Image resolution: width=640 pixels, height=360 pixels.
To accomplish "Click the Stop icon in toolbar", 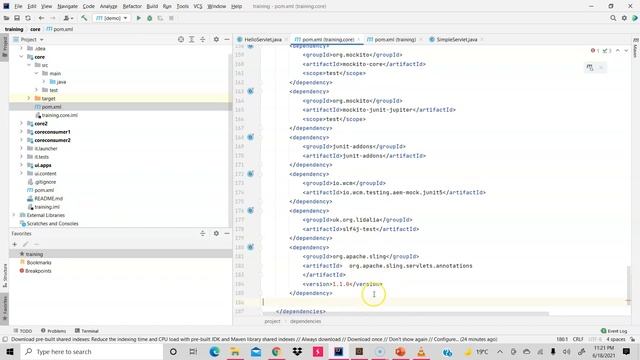I will coord(171,18).
